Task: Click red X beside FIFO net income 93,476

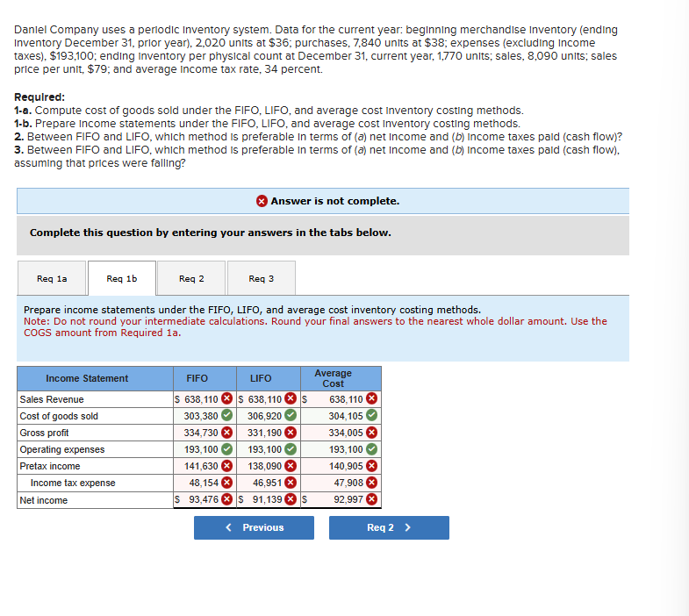Action: (226, 499)
